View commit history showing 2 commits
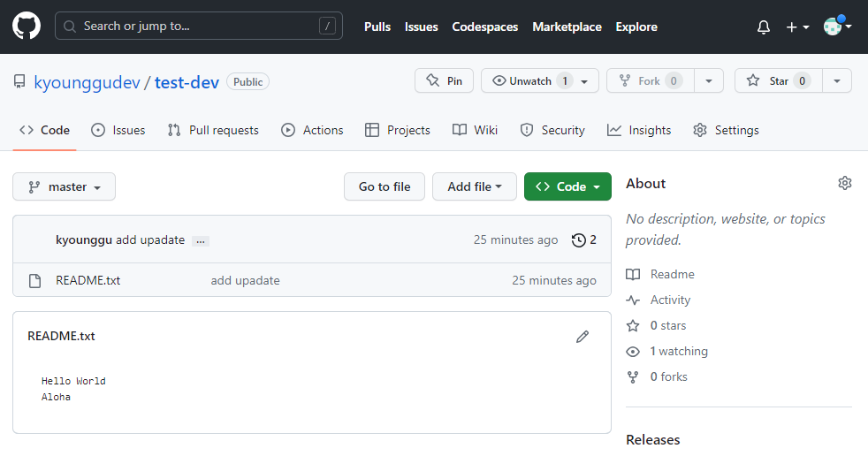868x456 pixels. (584, 239)
